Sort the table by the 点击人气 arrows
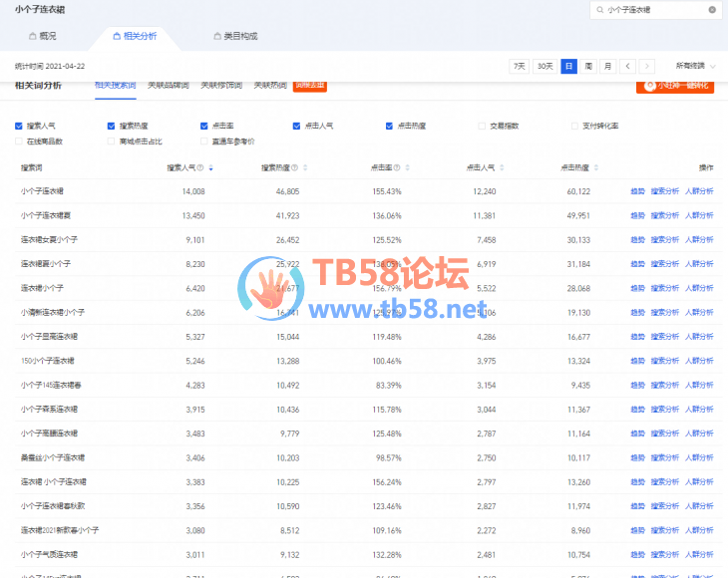This screenshot has height=578, width=728. coord(502,167)
